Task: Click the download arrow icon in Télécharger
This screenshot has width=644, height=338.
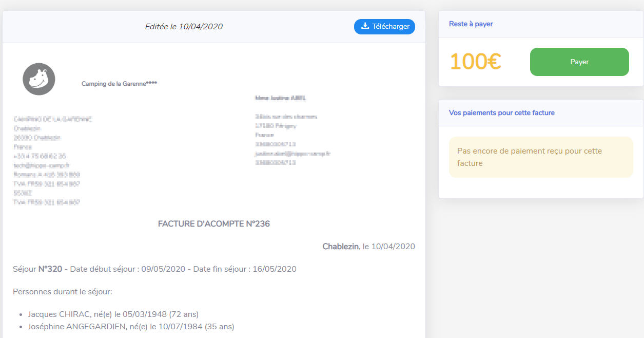Action: (365, 26)
